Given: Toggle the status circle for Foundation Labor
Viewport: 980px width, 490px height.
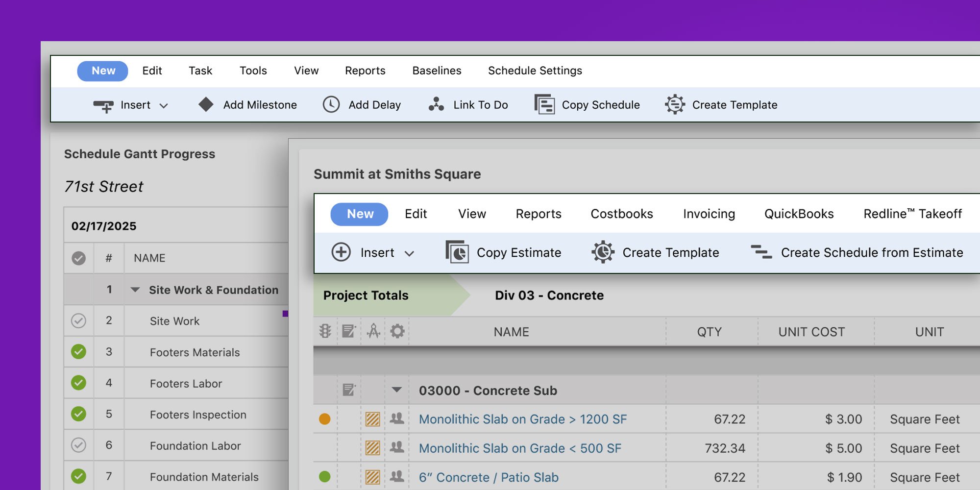Looking at the screenshot, I should 78,445.
